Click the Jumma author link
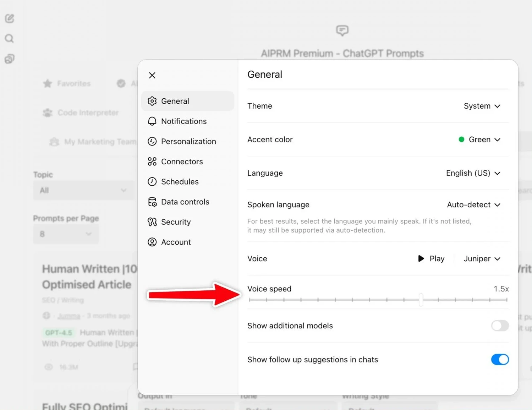 point(69,316)
